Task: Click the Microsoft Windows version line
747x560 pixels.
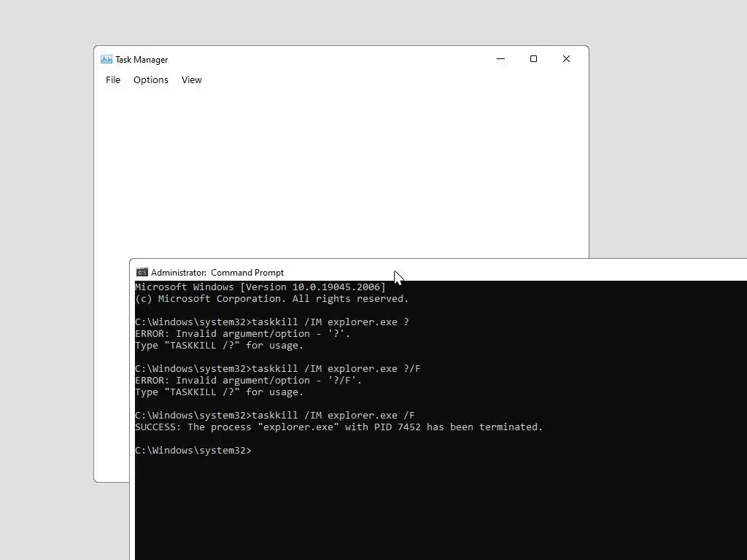Action: point(260,287)
